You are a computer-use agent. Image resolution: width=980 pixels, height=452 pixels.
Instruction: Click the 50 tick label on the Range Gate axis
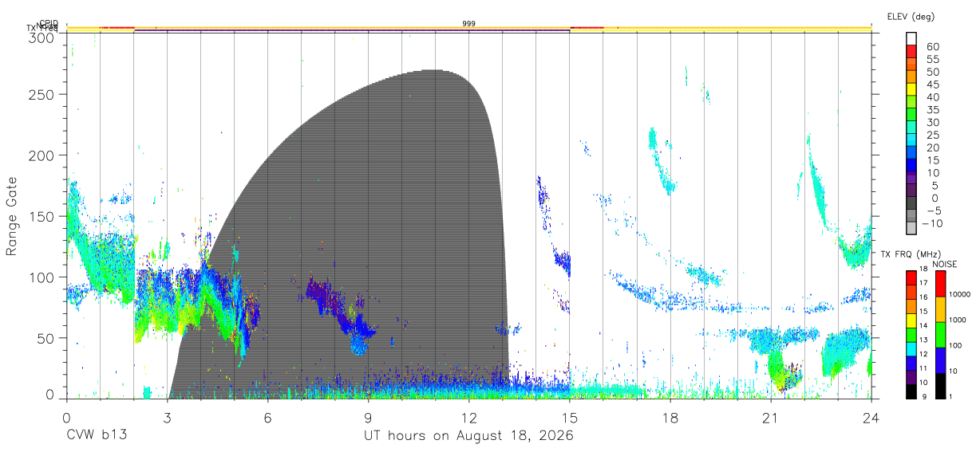click(x=45, y=338)
